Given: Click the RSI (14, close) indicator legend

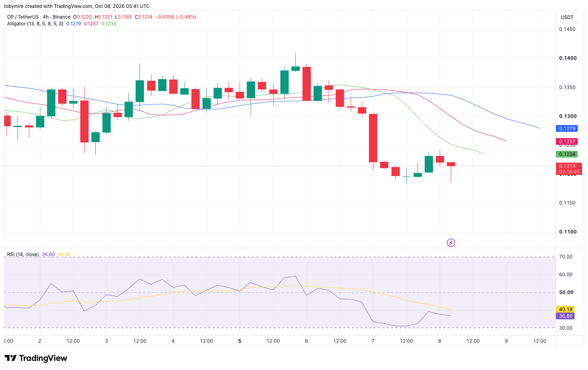Looking at the screenshot, I should [23, 254].
